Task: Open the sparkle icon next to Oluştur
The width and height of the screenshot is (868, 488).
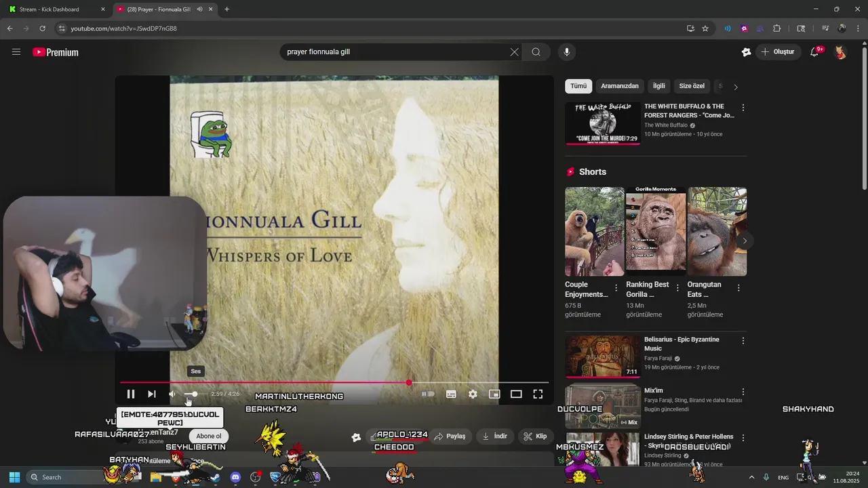Action: click(746, 52)
